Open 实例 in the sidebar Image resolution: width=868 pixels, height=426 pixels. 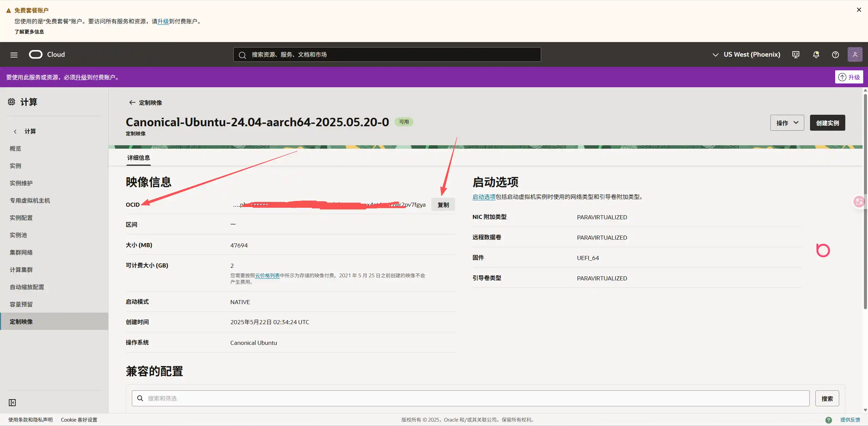(15, 166)
